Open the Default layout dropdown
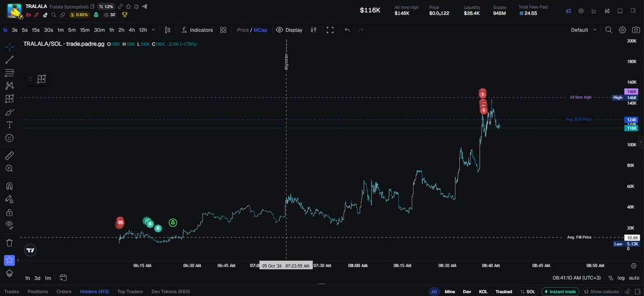Viewport: 644px width, 296px height. [x=583, y=30]
